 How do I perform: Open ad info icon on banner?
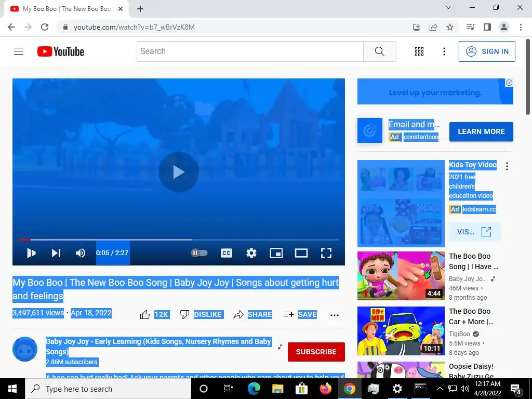pyautogui.click(x=509, y=83)
